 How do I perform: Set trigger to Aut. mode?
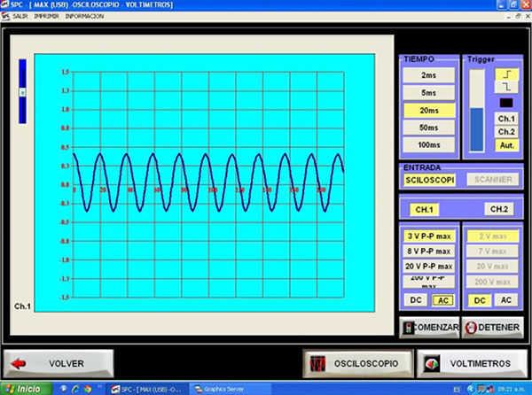(506, 144)
